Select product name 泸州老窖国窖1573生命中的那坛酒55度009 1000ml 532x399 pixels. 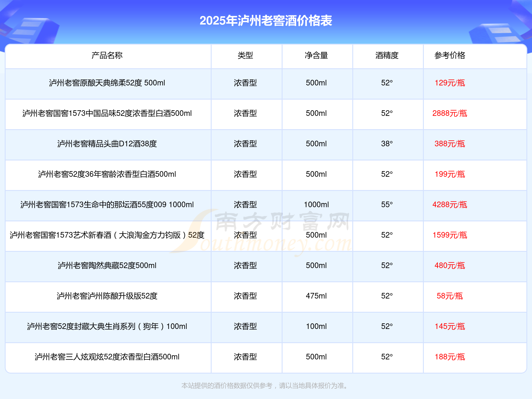pos(107,205)
